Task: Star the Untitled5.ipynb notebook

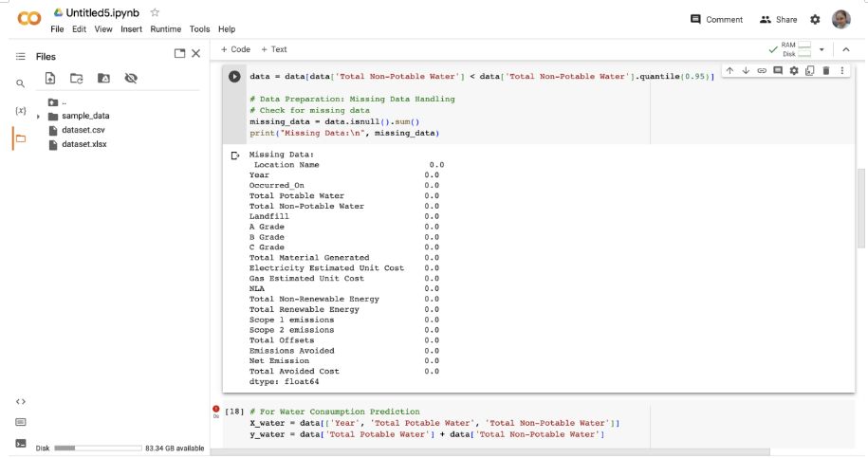Action: [x=155, y=12]
